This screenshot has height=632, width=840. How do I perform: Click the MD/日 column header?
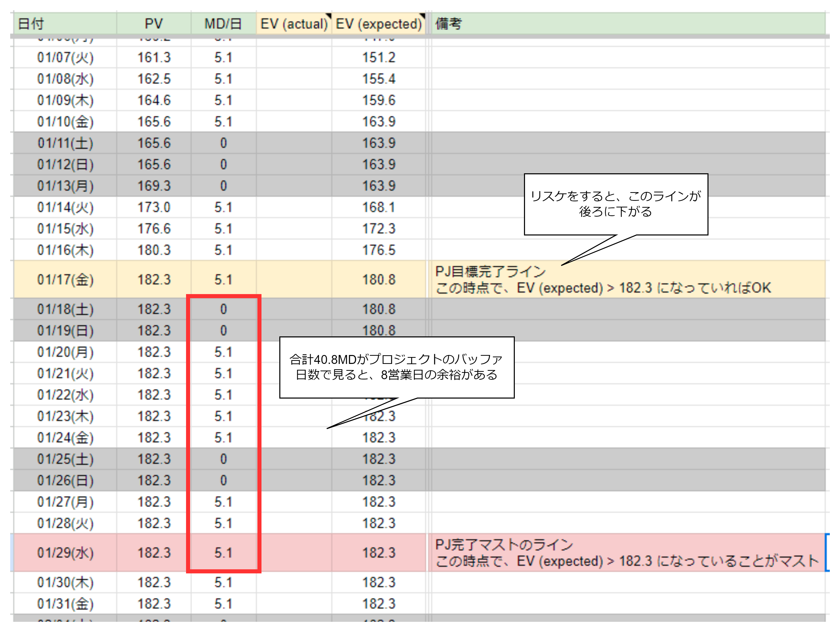point(223,23)
